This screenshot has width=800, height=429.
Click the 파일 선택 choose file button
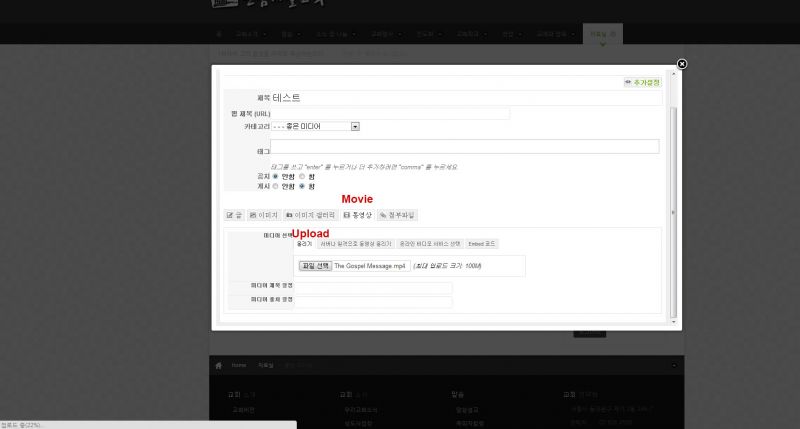315,266
